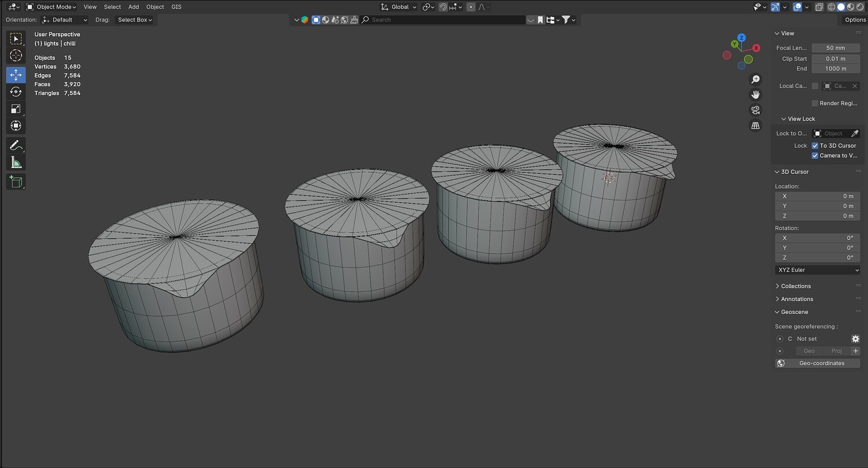The height and width of the screenshot is (468, 868).
Task: Open Geoscene settings gear
Action: (855, 339)
